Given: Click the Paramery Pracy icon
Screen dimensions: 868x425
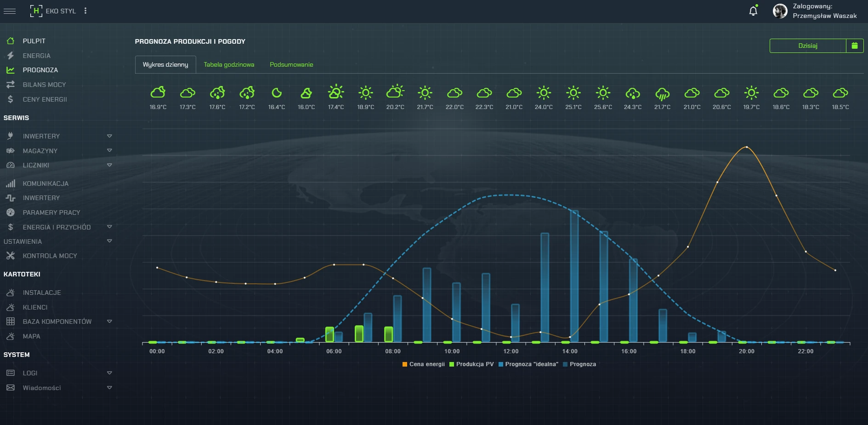Looking at the screenshot, I should coord(11,212).
